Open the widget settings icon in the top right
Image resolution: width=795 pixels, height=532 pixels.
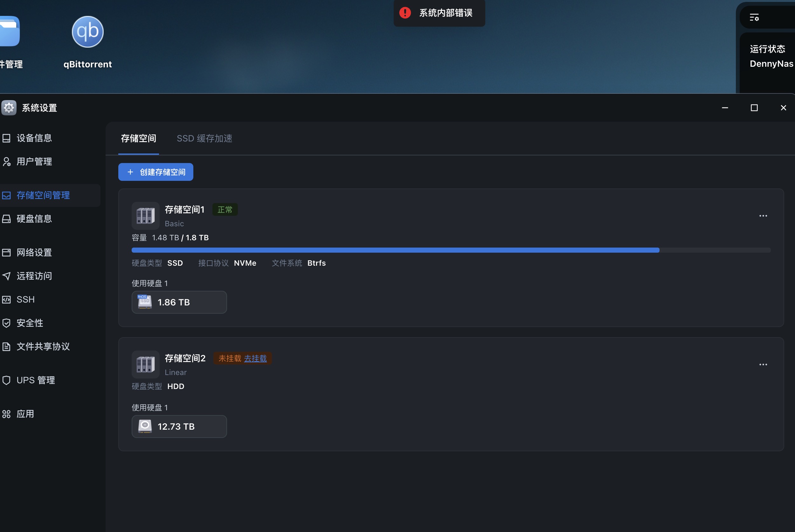click(x=754, y=17)
